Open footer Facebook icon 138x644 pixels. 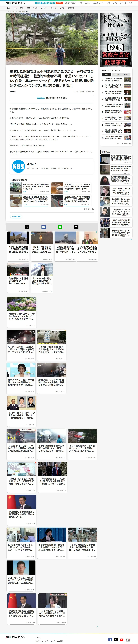(110, 640)
